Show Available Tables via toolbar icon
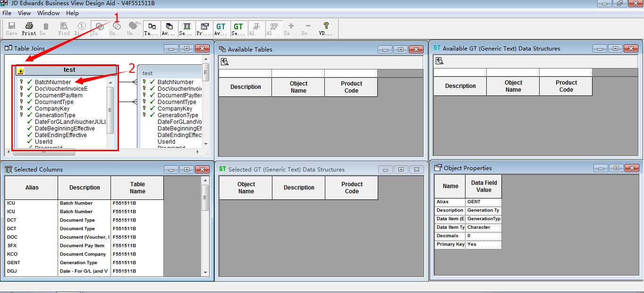Viewport: 644px width, 293px height. click(x=169, y=28)
